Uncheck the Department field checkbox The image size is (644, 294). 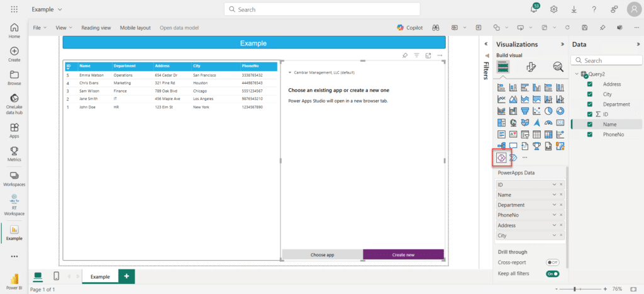tap(589, 105)
